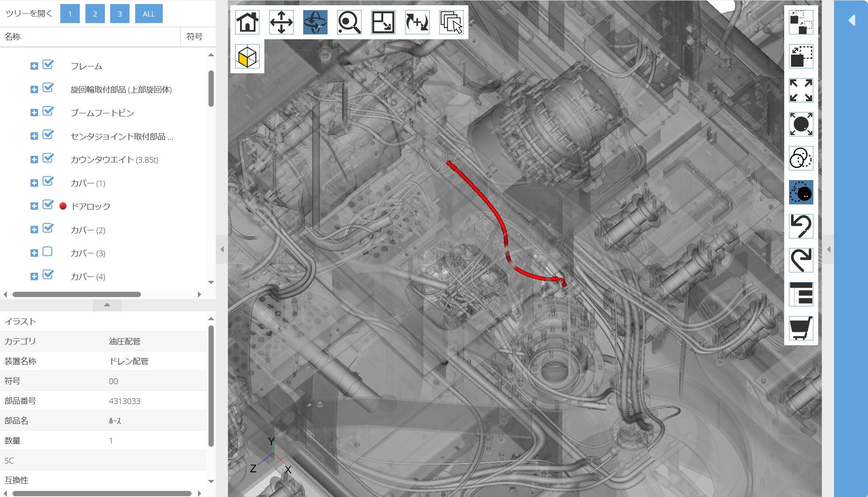This screenshot has height=497, width=868.
Task: Uncheck the フレーム checkbox
Action: coord(48,65)
